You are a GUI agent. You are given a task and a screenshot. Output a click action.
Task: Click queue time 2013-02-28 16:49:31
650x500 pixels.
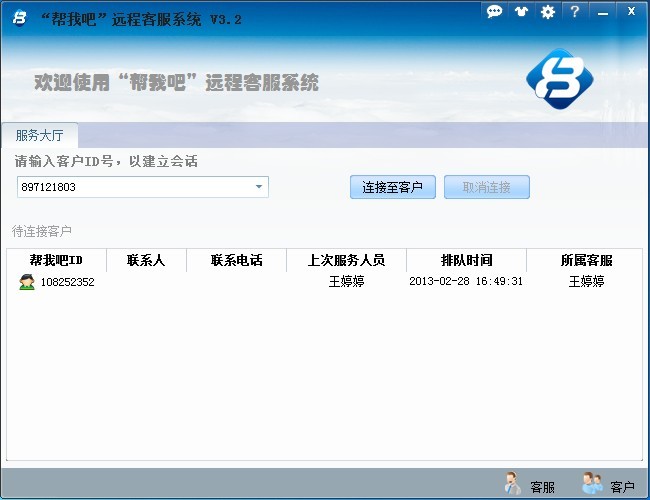[x=466, y=282]
